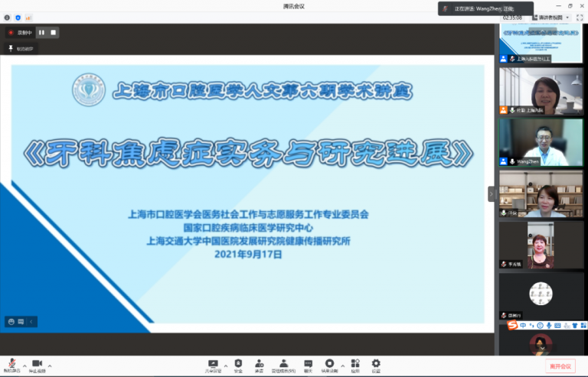Image resolution: width=588 pixels, height=377 pixels.
Task: Click the invite participants icon
Action: coord(260,364)
